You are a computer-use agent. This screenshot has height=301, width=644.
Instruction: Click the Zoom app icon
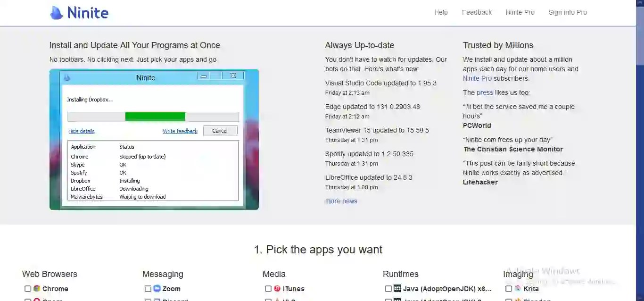coord(157,288)
